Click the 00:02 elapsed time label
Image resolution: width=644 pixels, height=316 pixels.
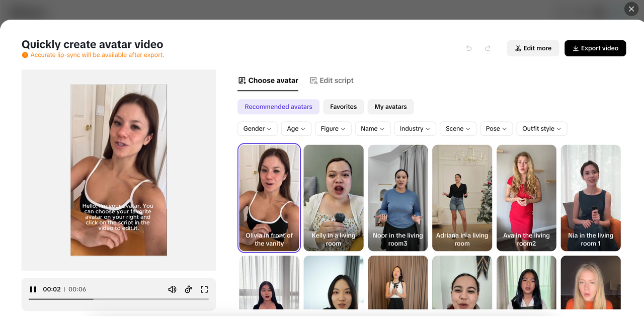52,289
